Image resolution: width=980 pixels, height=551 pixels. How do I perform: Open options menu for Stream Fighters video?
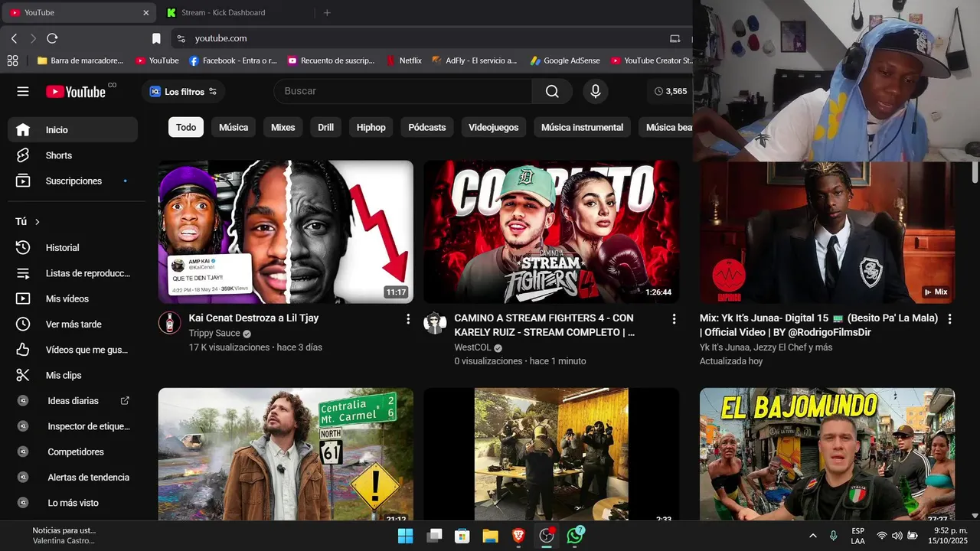tap(674, 319)
